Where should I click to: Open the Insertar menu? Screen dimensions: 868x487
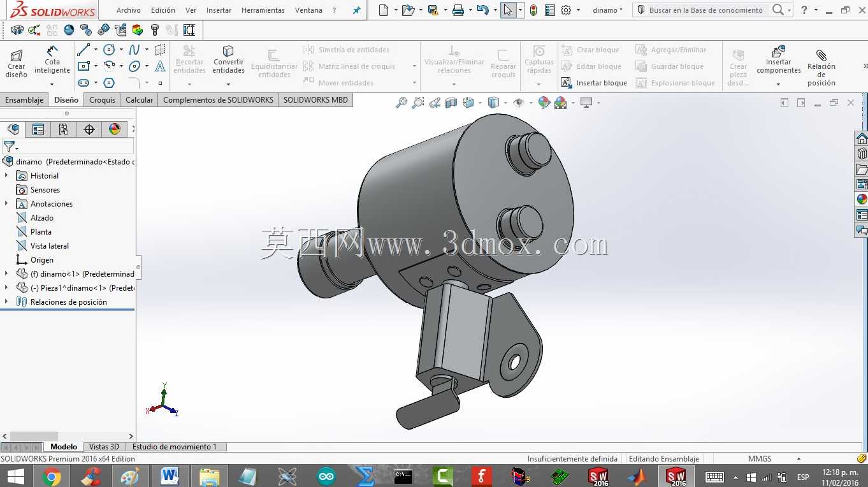pyautogui.click(x=219, y=10)
